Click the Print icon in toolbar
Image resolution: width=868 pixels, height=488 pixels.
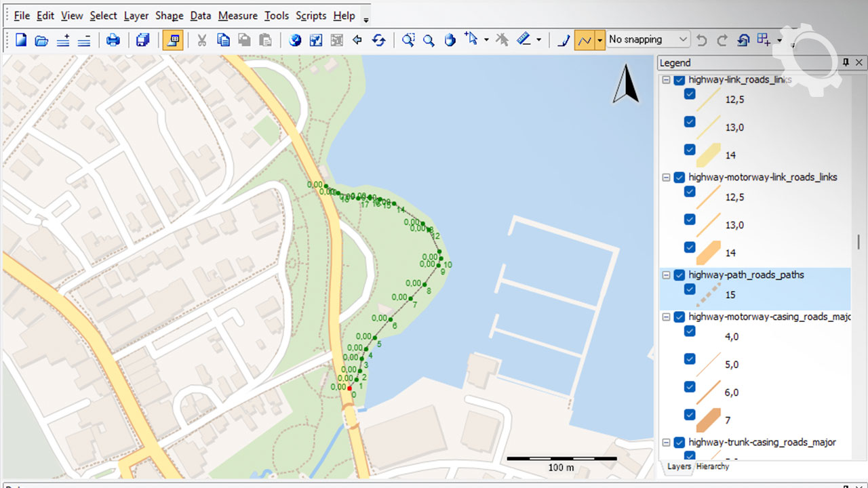point(113,40)
